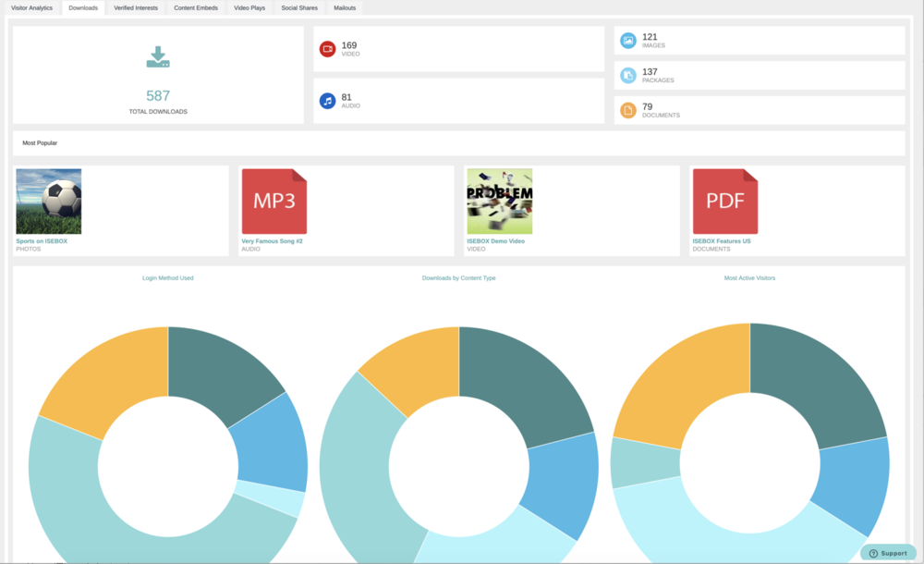Click the 137 packages count
Image resolution: width=924 pixels, height=564 pixels.
tap(650, 71)
